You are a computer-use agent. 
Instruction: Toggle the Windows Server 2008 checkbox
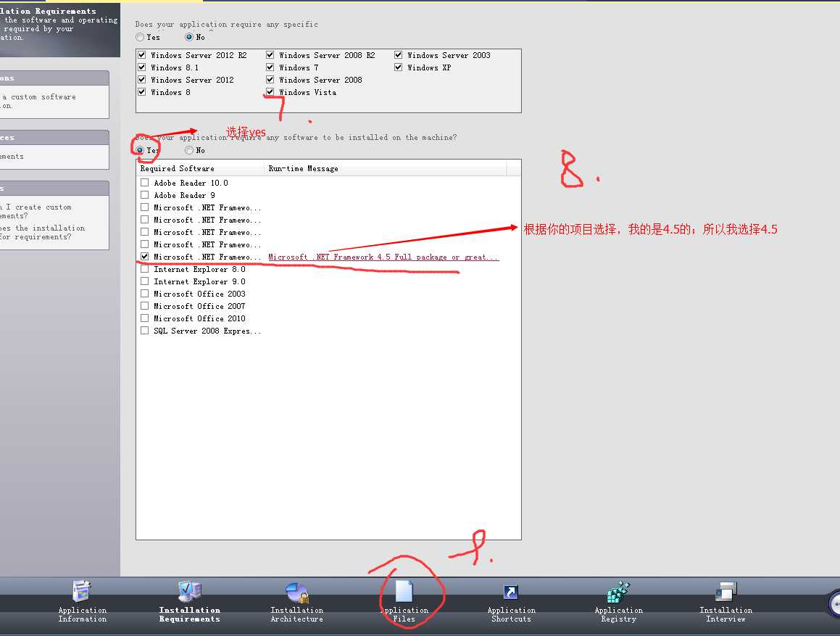pos(270,79)
